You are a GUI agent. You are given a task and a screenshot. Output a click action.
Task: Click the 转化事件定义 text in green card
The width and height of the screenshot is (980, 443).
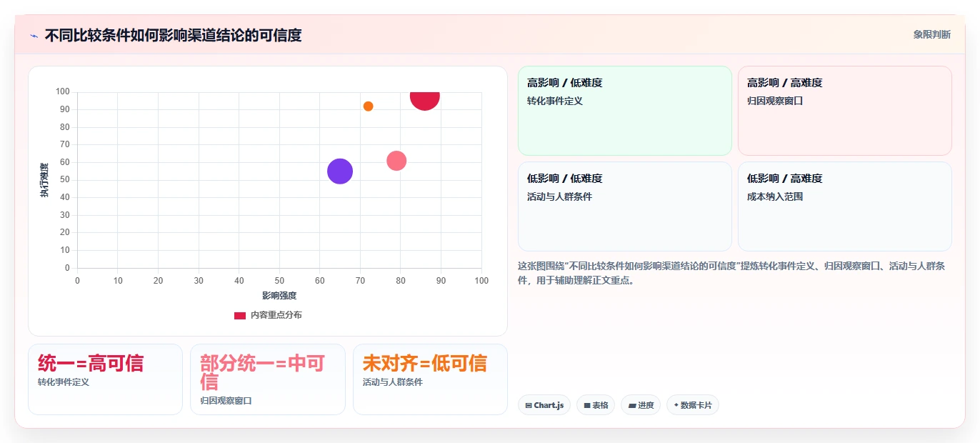pos(555,101)
